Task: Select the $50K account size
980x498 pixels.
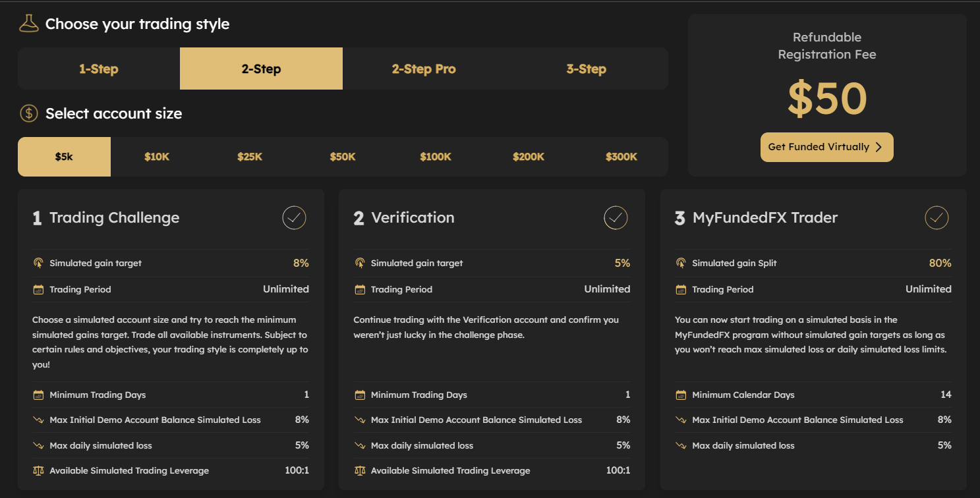Action: click(x=343, y=157)
